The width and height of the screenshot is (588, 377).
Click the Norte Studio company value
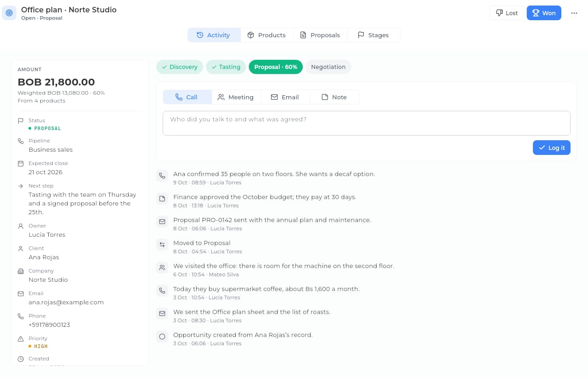pos(48,280)
